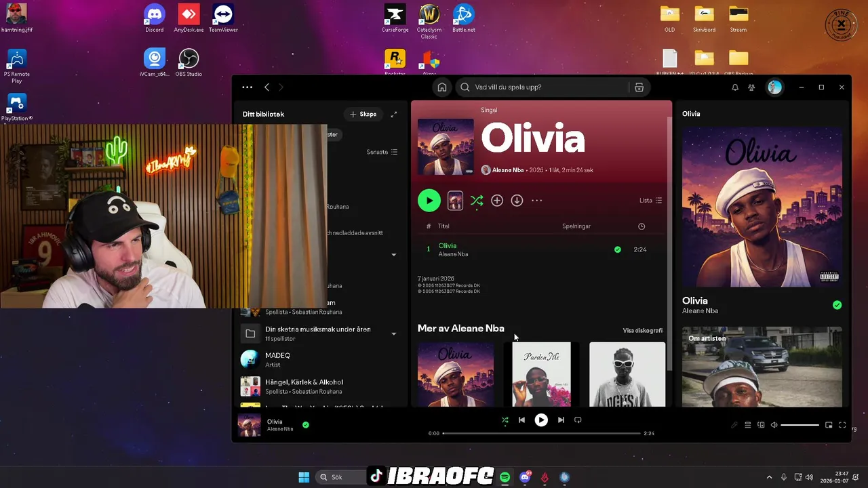Open the notifications bell

point(735,87)
